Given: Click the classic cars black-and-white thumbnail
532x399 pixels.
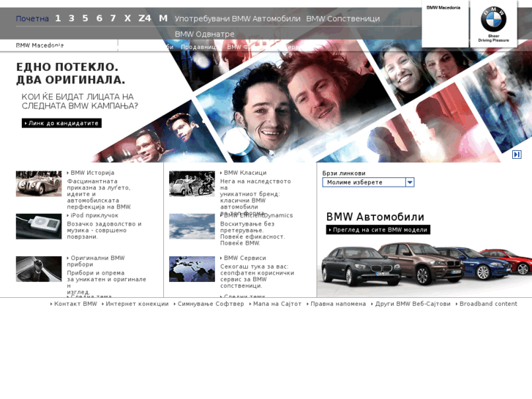Looking at the screenshot, I should pyautogui.click(x=192, y=184).
